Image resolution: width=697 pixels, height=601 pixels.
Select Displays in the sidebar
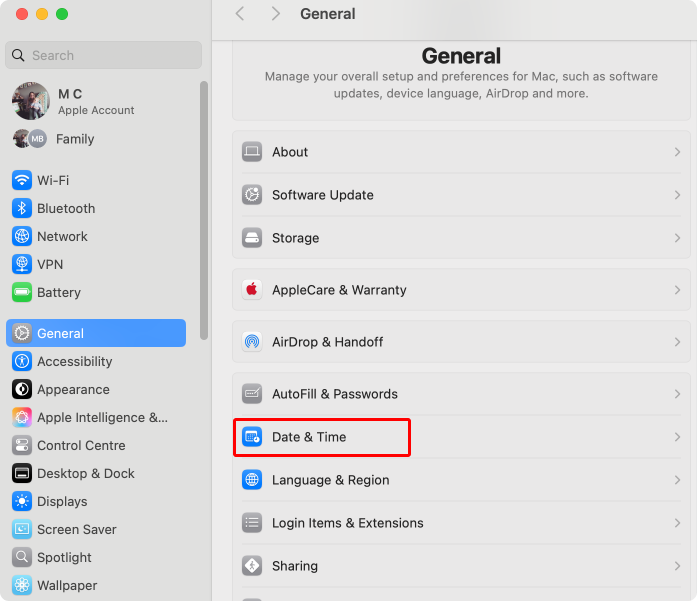click(96, 501)
